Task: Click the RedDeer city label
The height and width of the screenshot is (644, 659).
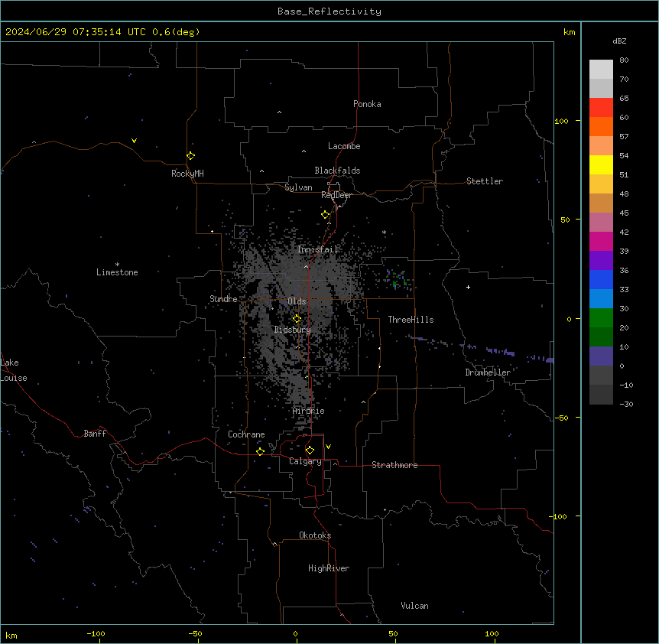Action: point(336,195)
